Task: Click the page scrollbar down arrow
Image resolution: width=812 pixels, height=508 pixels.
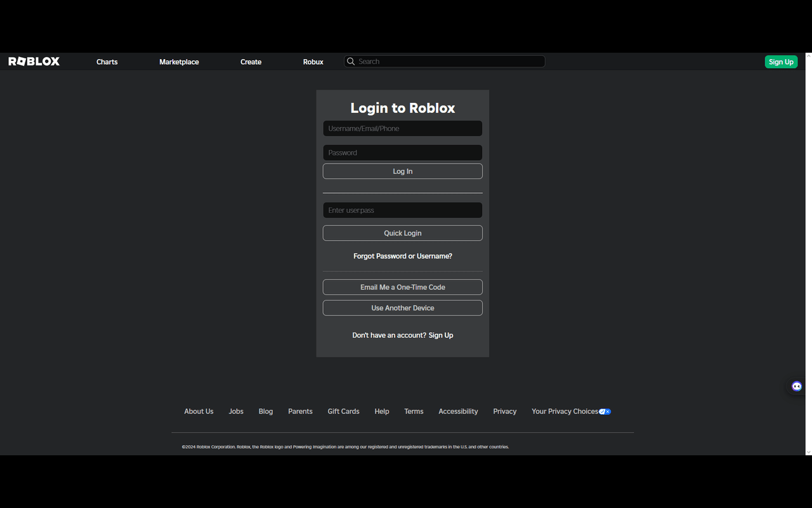Action: tap(808, 451)
